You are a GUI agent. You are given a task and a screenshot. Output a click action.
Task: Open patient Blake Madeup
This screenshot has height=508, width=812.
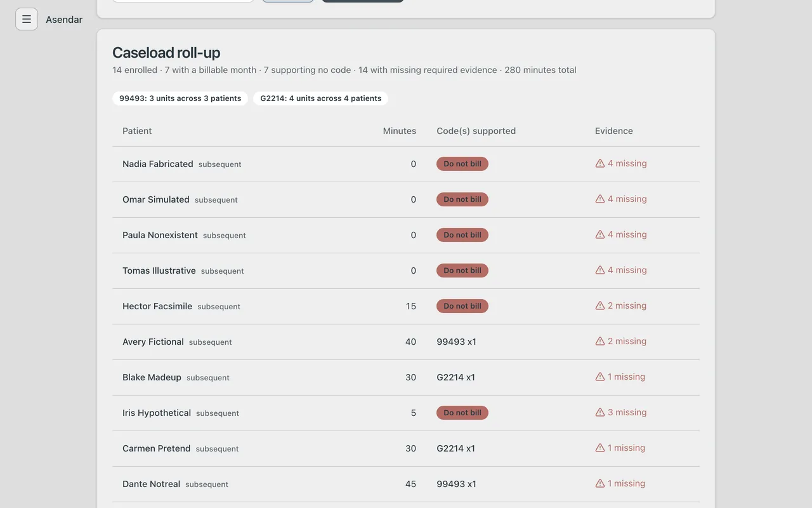[x=152, y=377]
